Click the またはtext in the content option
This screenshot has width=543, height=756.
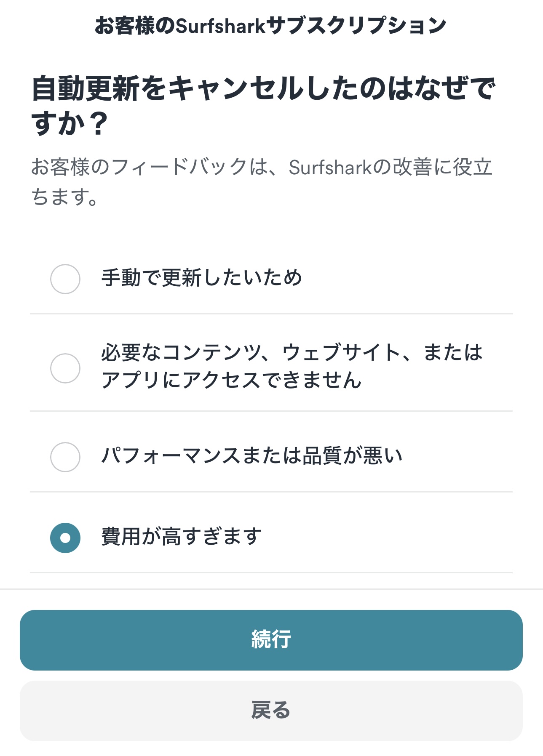[453, 353]
